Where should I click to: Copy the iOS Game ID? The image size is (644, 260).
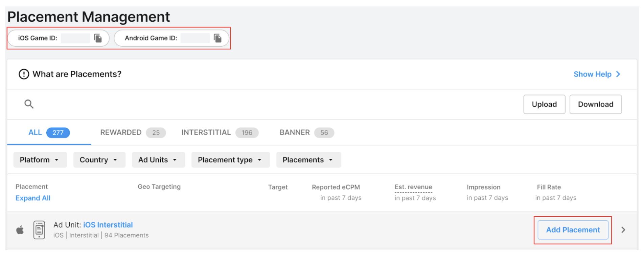[98, 38]
